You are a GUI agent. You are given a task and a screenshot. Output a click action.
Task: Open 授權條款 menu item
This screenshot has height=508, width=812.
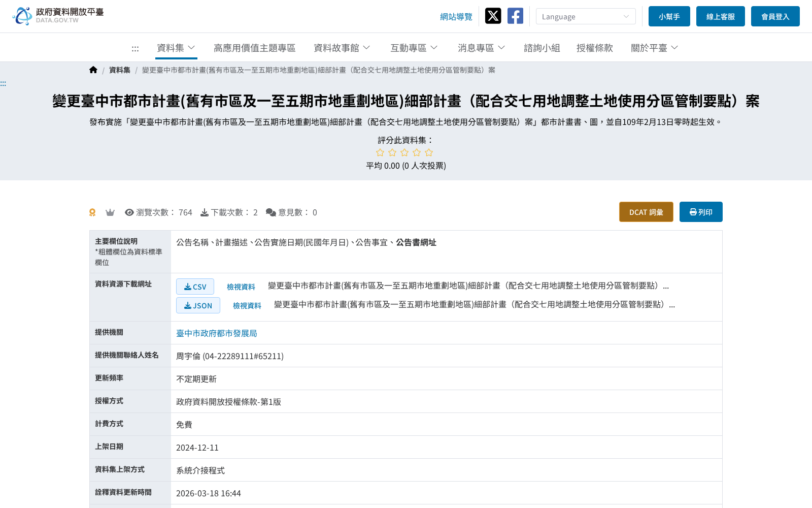coord(595,48)
